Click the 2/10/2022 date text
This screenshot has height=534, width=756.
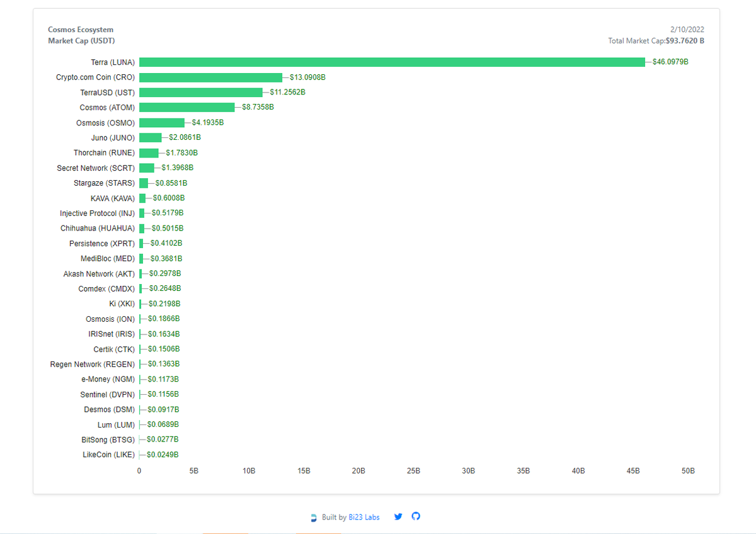[x=688, y=30]
